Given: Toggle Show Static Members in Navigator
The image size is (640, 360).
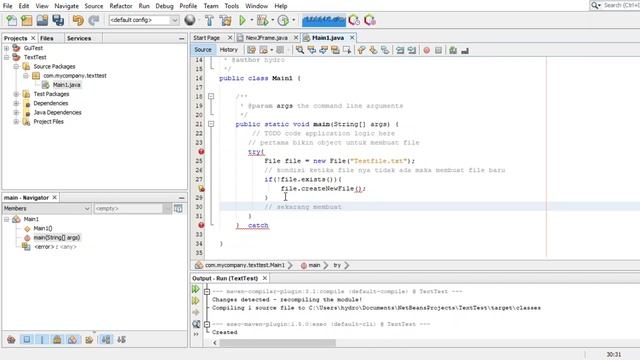Looking at the screenshot, I should click(x=42, y=340).
